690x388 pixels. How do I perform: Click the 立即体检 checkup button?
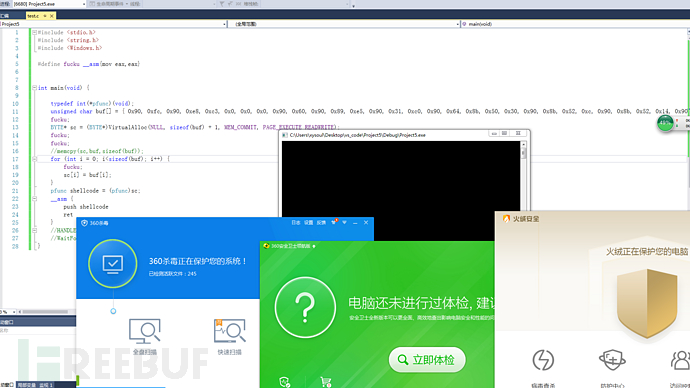pos(427,360)
